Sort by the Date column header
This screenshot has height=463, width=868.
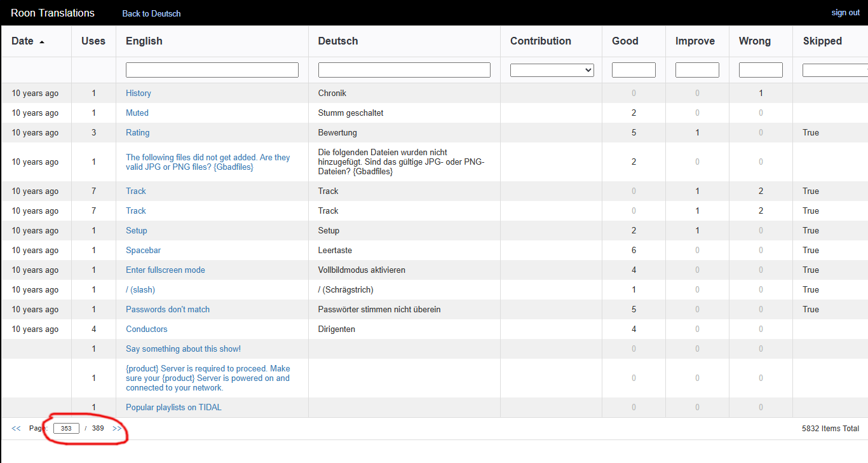click(x=23, y=41)
